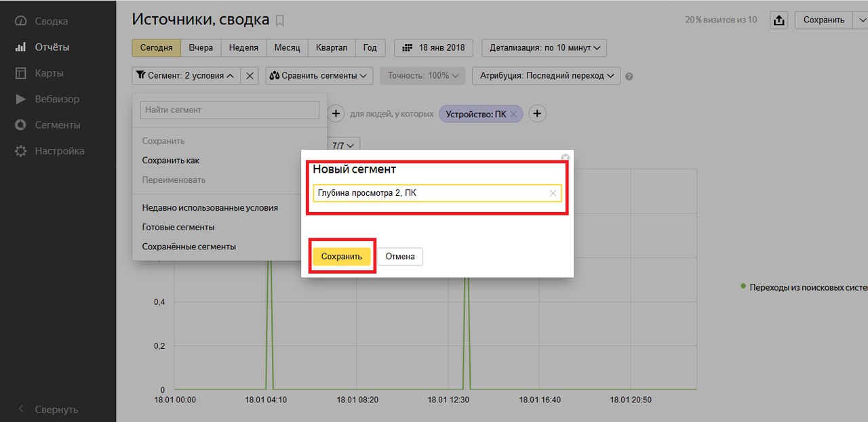Go to Карты in sidebar
868x422 pixels.
[x=50, y=73]
